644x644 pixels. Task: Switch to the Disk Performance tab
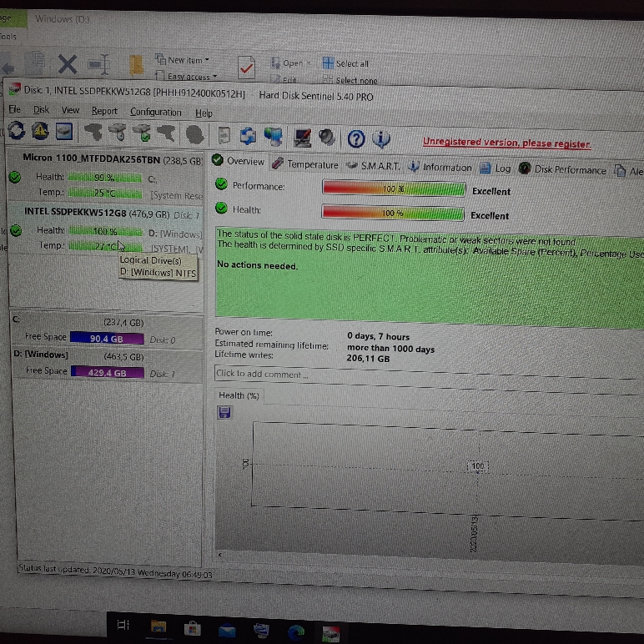[x=562, y=169]
